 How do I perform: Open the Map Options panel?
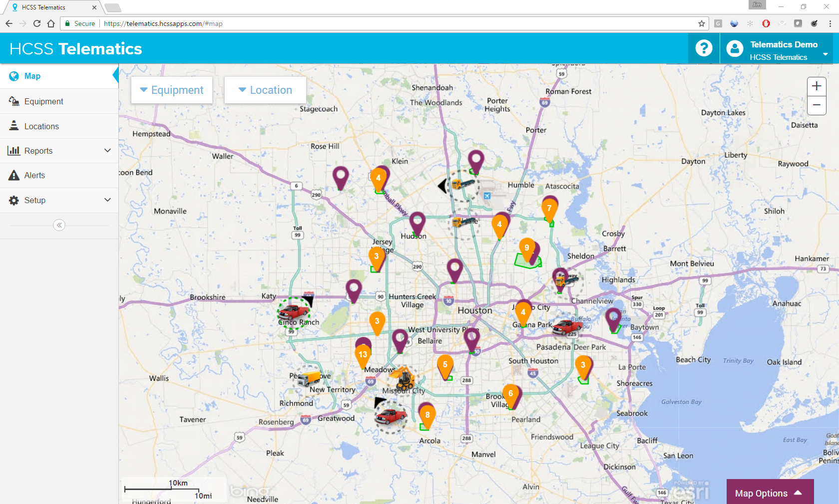pos(770,493)
